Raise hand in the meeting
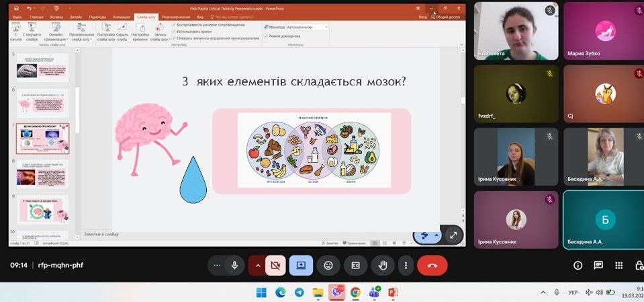 (383, 266)
